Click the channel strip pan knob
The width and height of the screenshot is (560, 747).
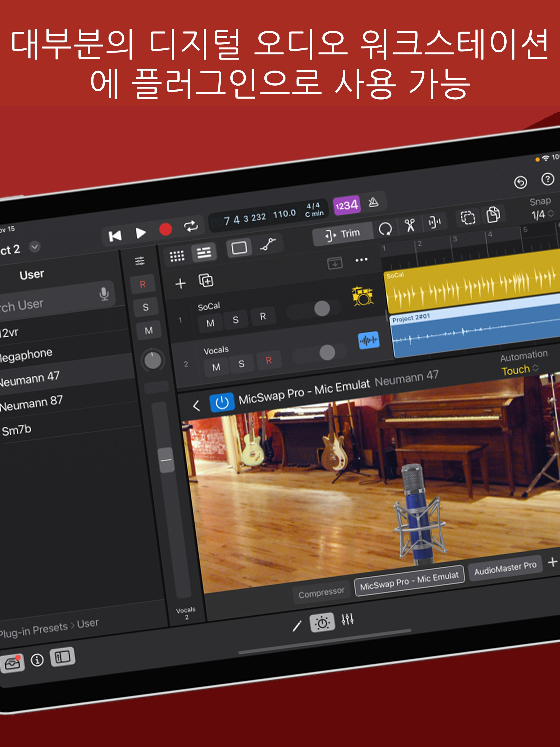tap(153, 361)
